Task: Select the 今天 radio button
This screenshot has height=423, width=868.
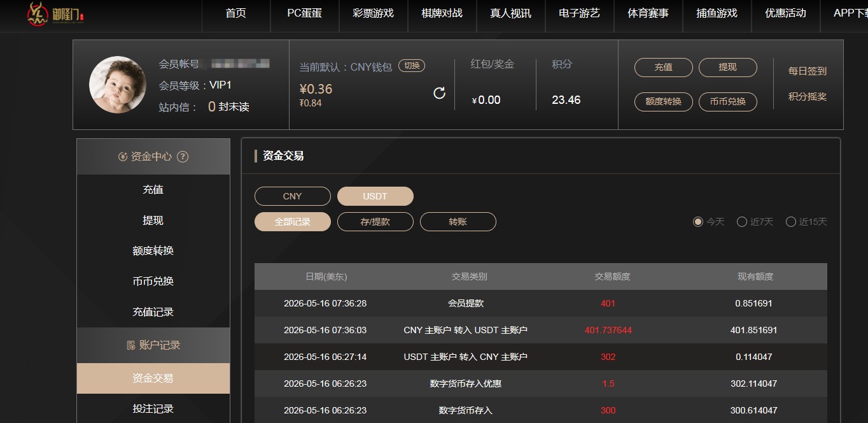Action: point(698,222)
